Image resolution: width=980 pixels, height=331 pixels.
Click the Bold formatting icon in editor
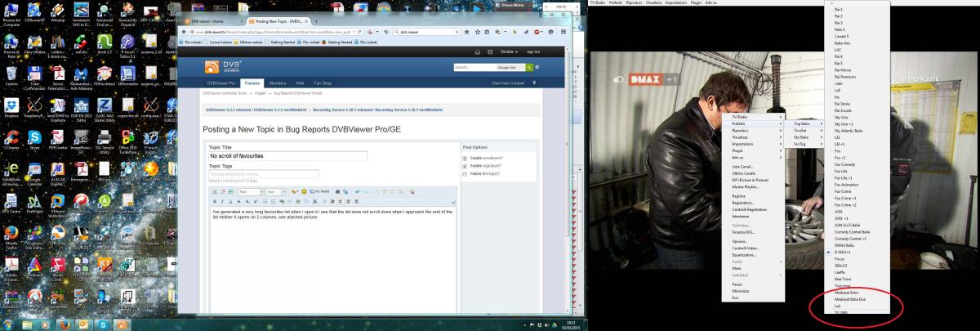click(216, 201)
